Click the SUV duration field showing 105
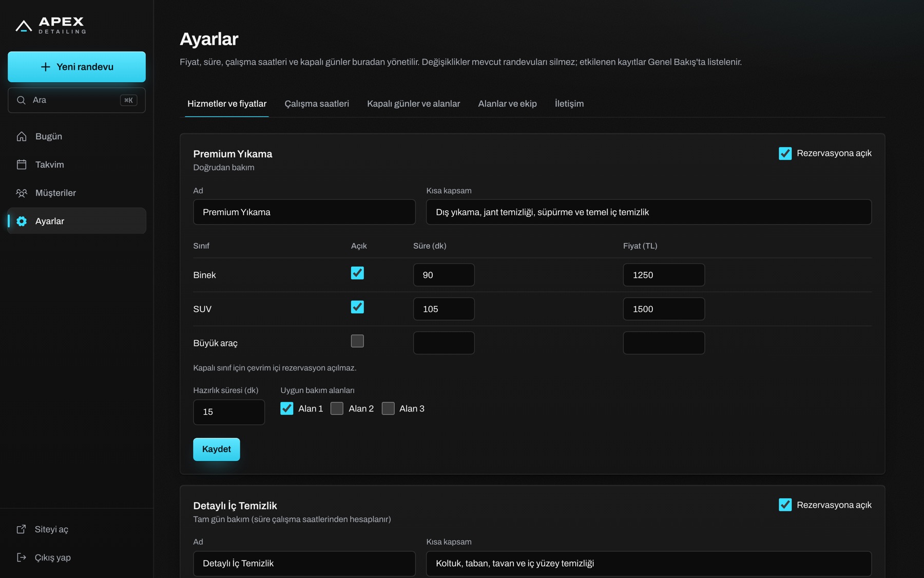Screen dimensions: 924x578 click(444, 309)
